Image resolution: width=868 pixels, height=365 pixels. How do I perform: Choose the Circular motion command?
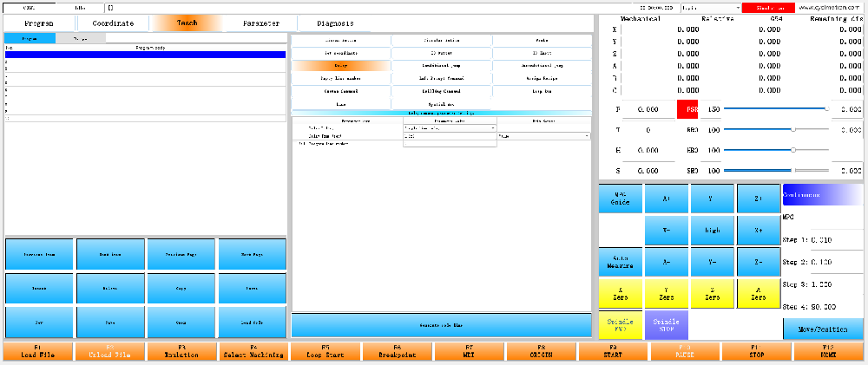[441, 41]
